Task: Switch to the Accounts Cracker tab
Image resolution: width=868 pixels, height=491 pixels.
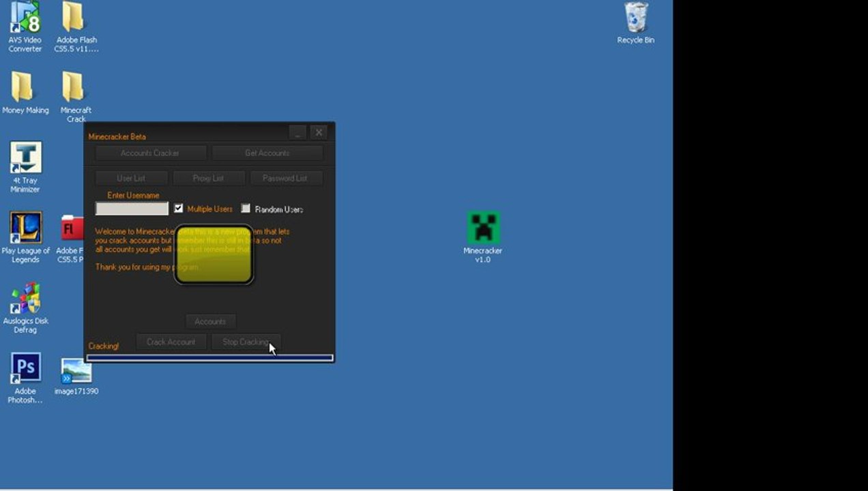Action: click(150, 153)
